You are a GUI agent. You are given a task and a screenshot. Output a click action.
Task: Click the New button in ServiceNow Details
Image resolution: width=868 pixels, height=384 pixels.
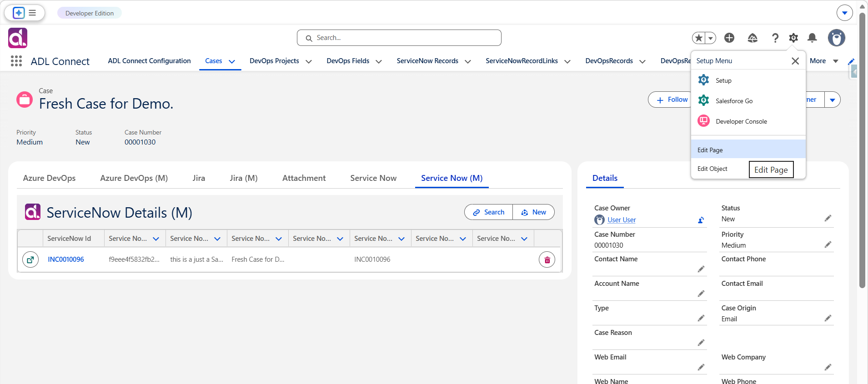pyautogui.click(x=534, y=212)
